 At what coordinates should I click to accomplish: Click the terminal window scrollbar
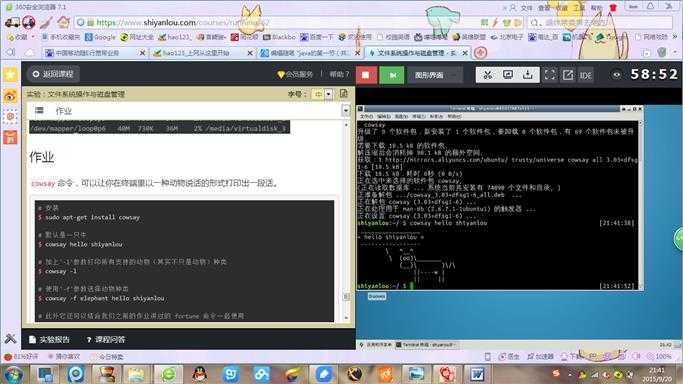click(x=640, y=204)
